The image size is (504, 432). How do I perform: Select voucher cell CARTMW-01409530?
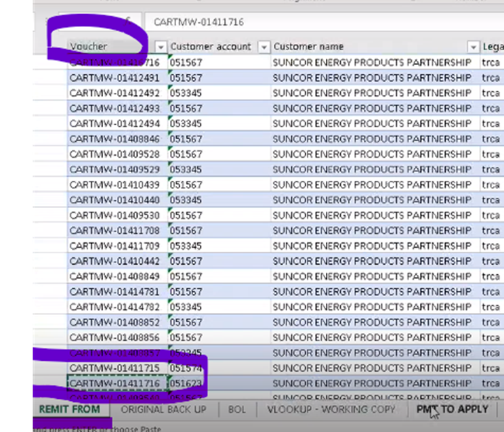[118, 215]
